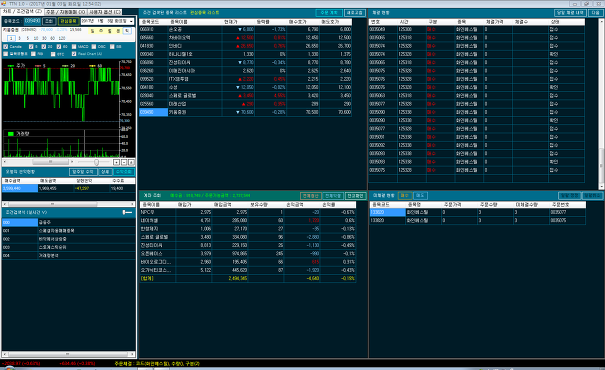Screen dimensions: 605x370
Task: Select the 수성 stock row
Action: tap(245, 87)
